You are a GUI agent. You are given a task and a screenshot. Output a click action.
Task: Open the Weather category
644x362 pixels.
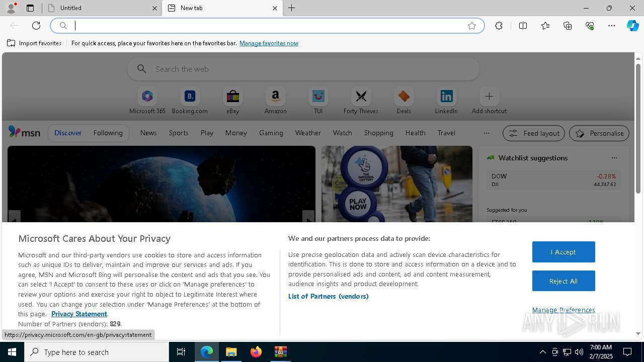[x=308, y=133]
